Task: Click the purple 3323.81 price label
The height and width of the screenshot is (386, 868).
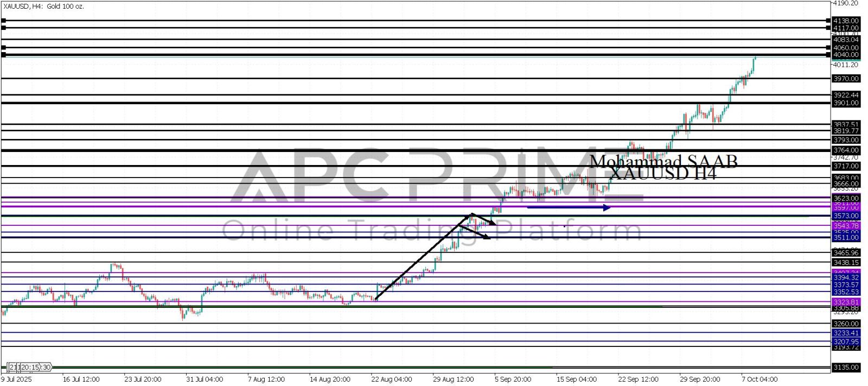Action: click(846, 302)
